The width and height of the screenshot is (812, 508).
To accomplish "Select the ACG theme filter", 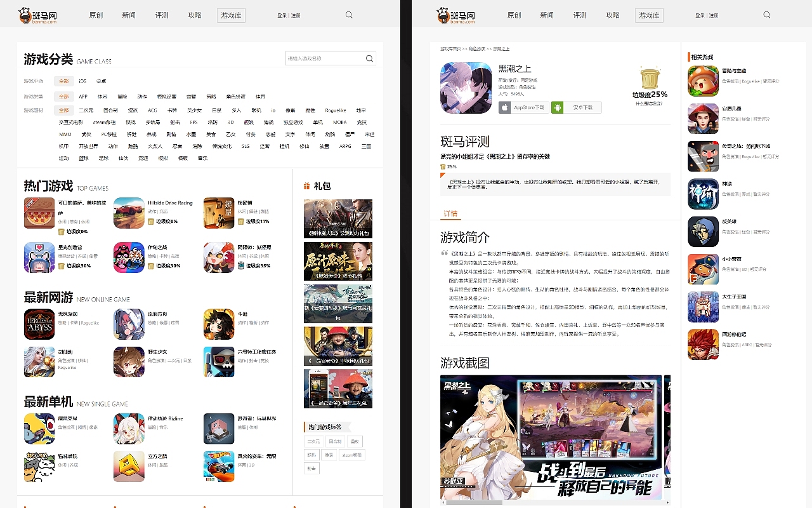I will pos(152,110).
